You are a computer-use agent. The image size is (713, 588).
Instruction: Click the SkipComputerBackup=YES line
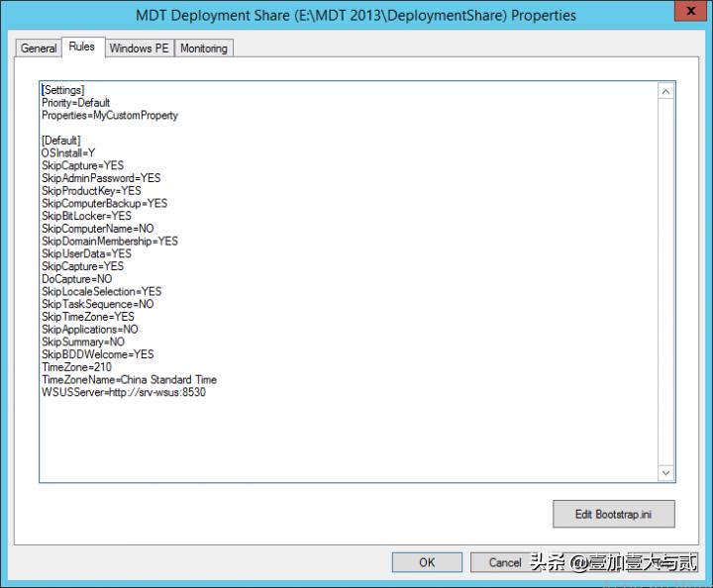105,203
